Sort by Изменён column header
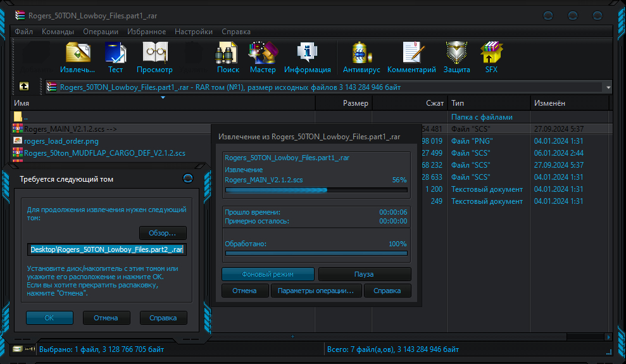The width and height of the screenshot is (626, 364). pyautogui.click(x=570, y=103)
